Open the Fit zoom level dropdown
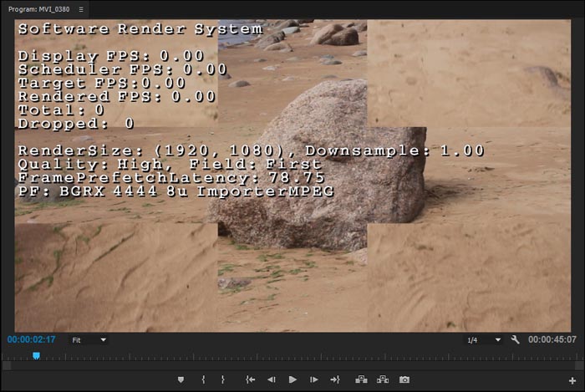Viewport: 585px width, 392px height. 89,340
